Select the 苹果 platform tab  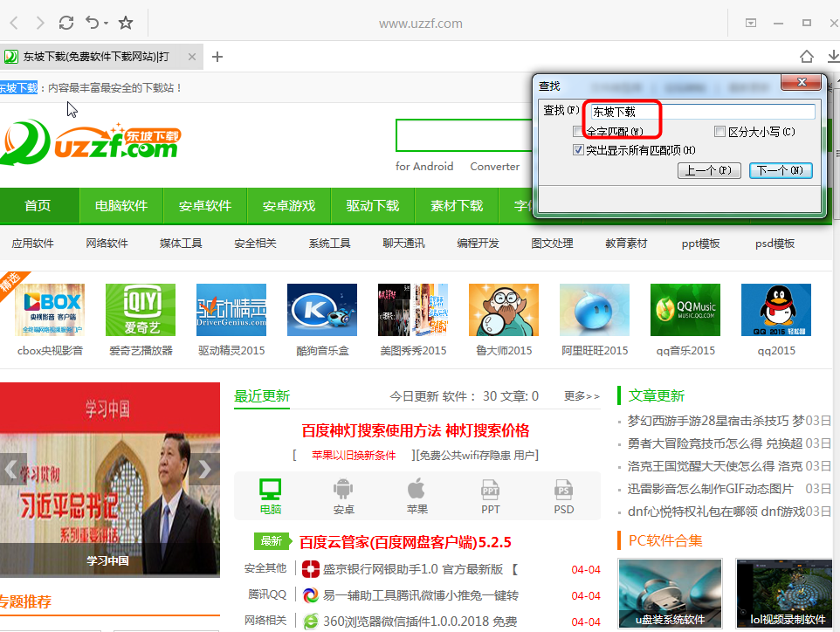pyautogui.click(x=417, y=497)
